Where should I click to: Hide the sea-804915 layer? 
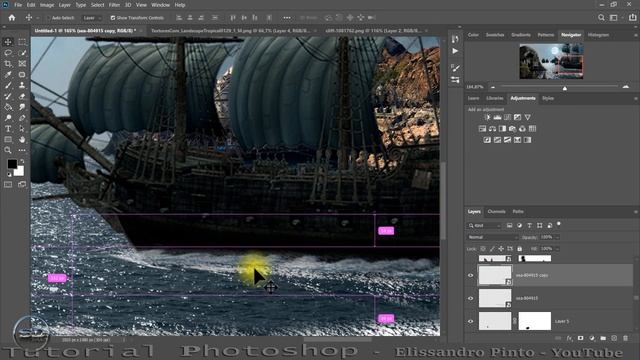[x=471, y=298]
